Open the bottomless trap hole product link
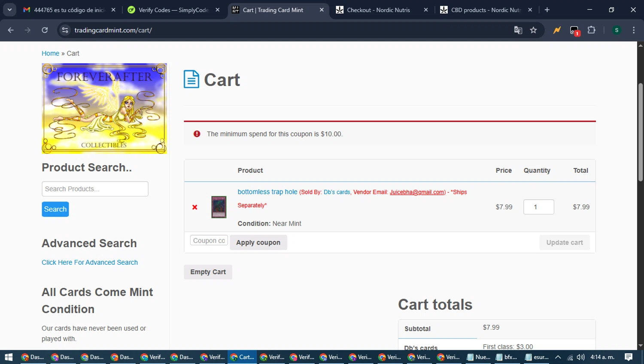 click(x=267, y=192)
